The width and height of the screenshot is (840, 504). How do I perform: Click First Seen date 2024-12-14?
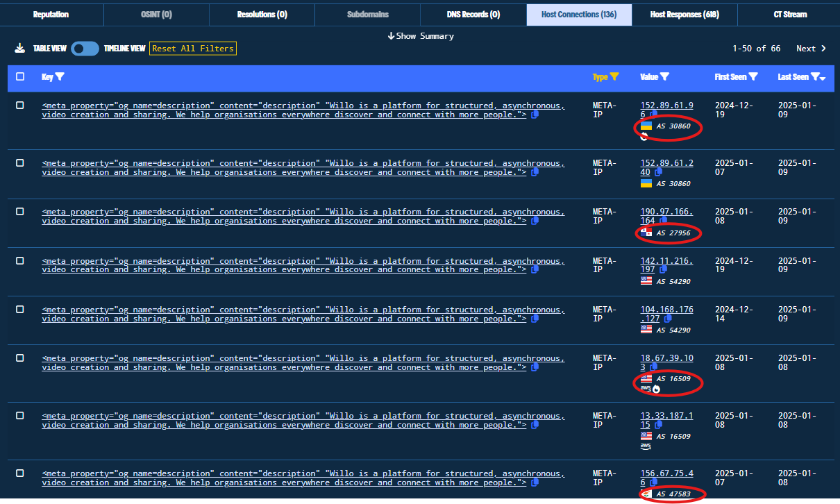pyautogui.click(x=734, y=314)
